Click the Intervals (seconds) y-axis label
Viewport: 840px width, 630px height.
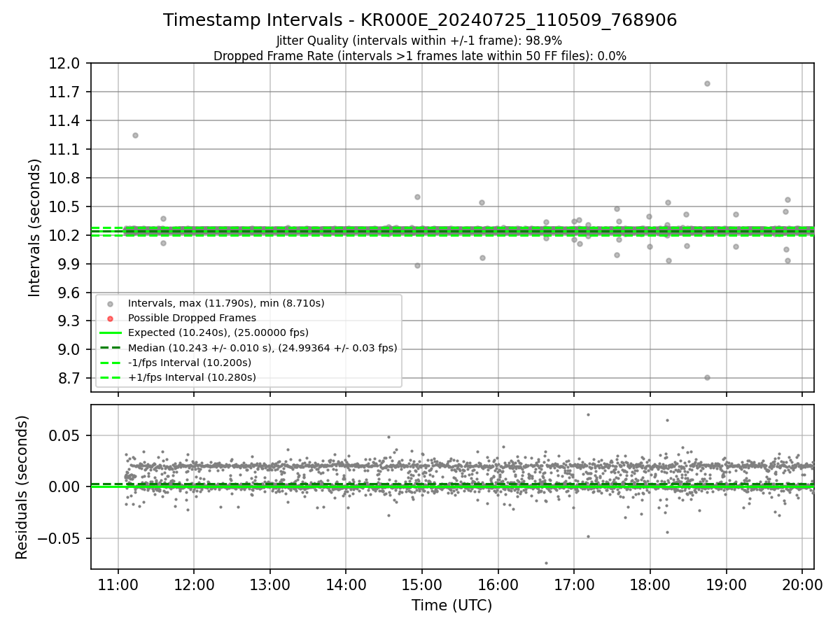click(34, 227)
